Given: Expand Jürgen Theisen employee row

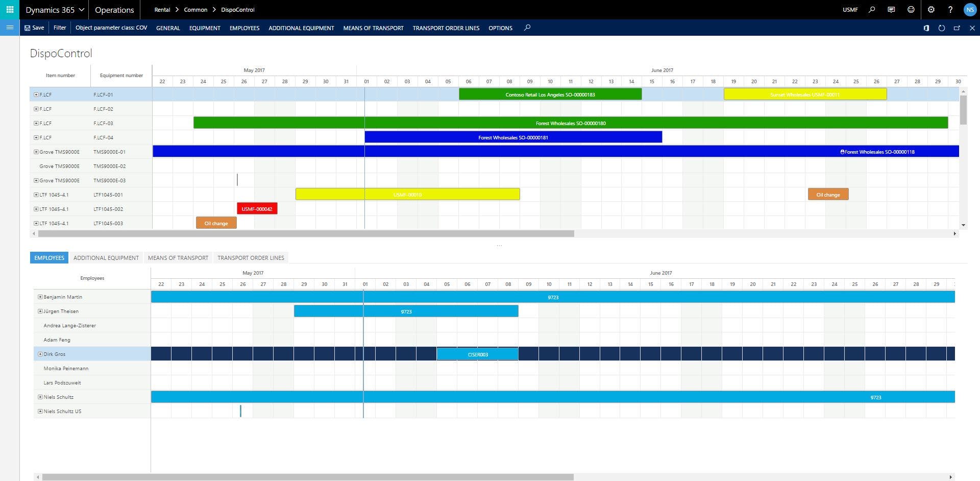Looking at the screenshot, I should 40,311.
